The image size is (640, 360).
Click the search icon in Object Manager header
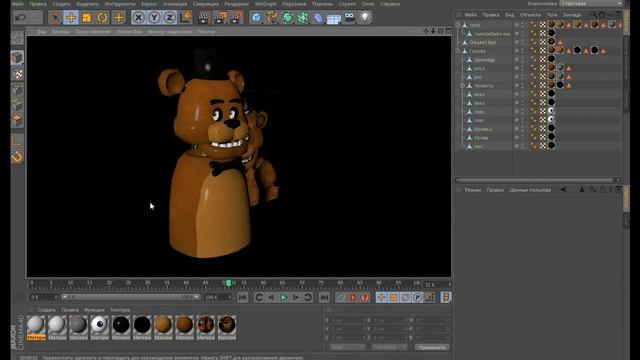tap(594, 15)
